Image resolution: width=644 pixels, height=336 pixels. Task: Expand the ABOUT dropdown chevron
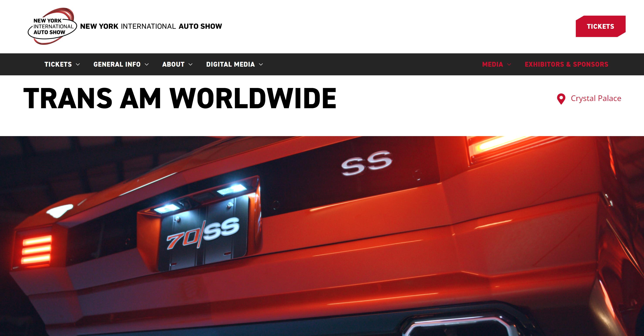click(190, 64)
